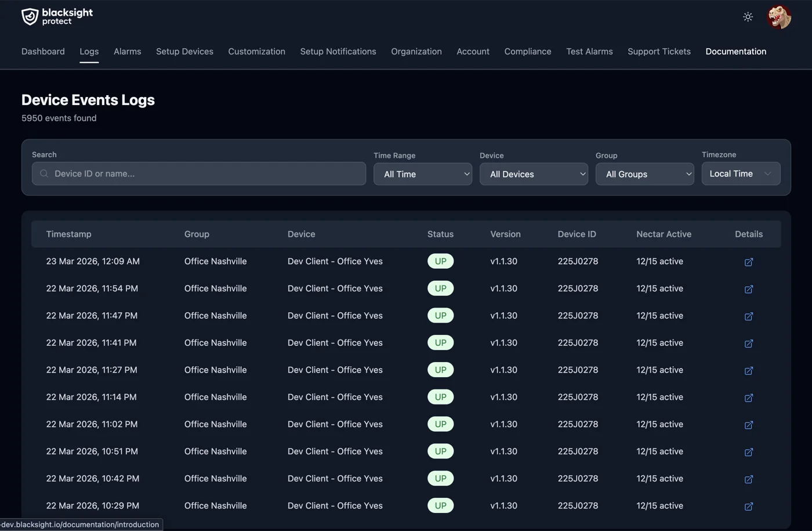Change the Timezone from Local Time

[x=741, y=174]
